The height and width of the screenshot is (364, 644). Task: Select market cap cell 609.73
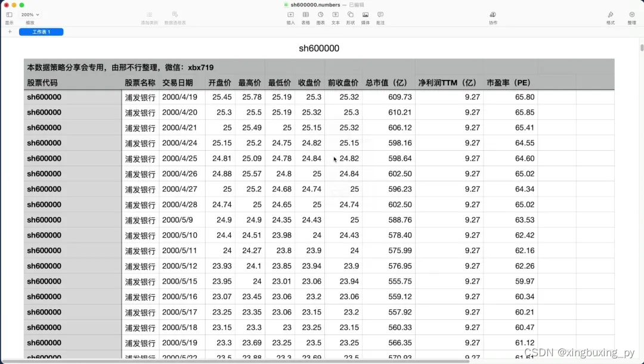[x=389, y=97]
